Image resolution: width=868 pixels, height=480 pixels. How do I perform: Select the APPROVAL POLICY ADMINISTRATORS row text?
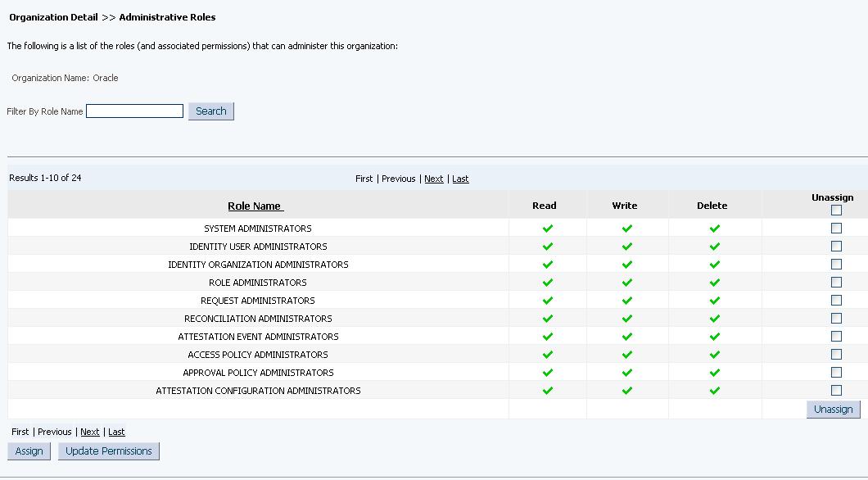(258, 373)
